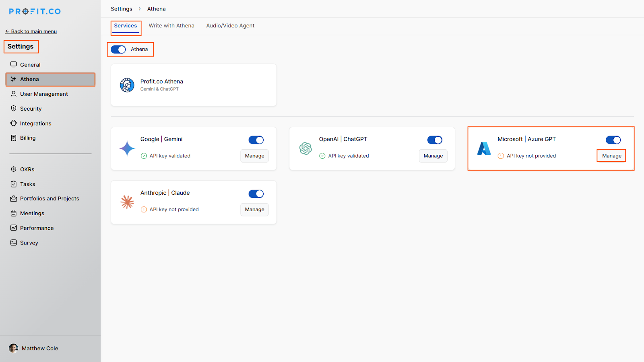Open the Services tab
This screenshot has height=362, width=644.
coord(126,26)
